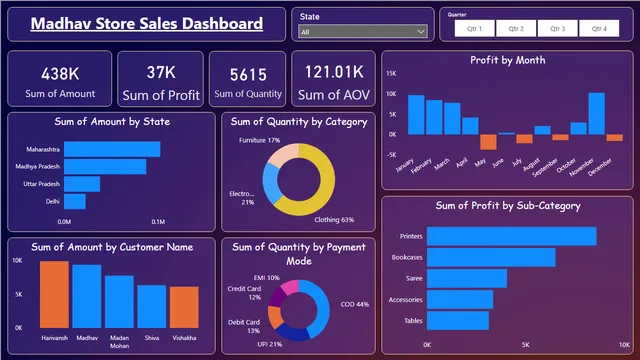Select the Madhav customer bar
The height and width of the screenshot is (360, 640).
[x=87, y=296]
